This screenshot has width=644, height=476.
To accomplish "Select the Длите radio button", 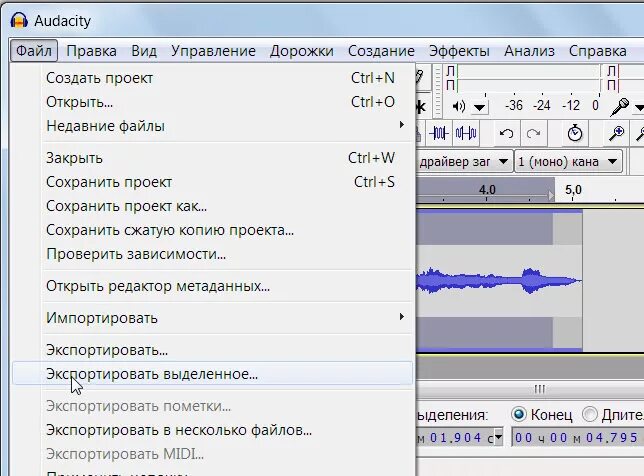I will (590, 414).
